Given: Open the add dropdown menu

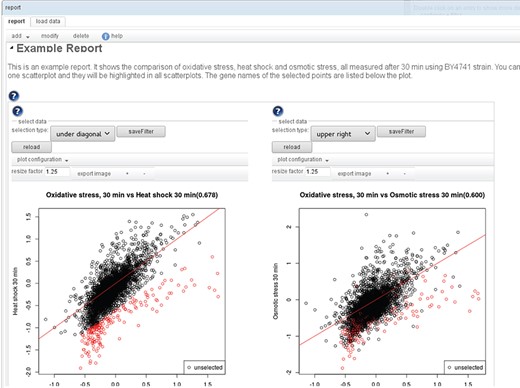Looking at the screenshot, I should (x=20, y=36).
